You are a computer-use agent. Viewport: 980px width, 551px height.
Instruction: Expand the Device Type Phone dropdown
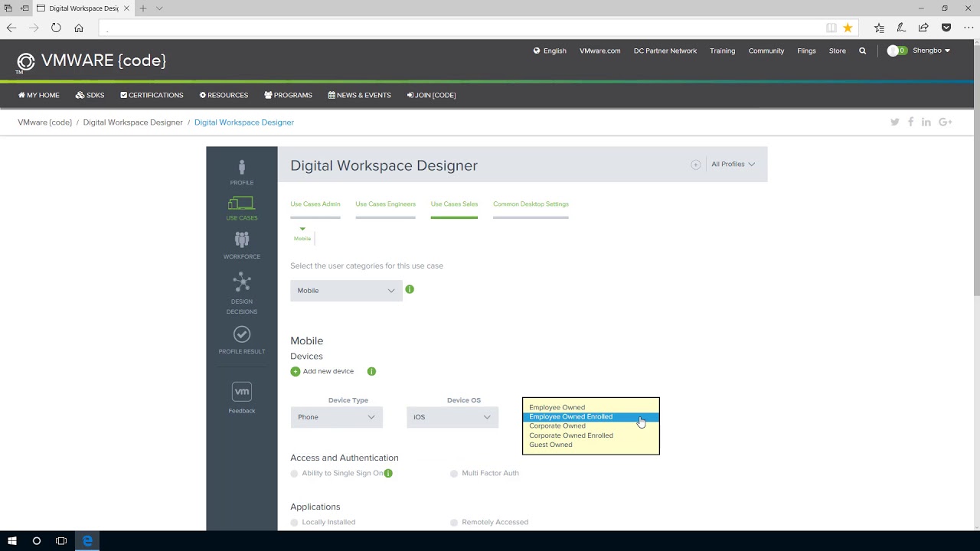point(337,417)
